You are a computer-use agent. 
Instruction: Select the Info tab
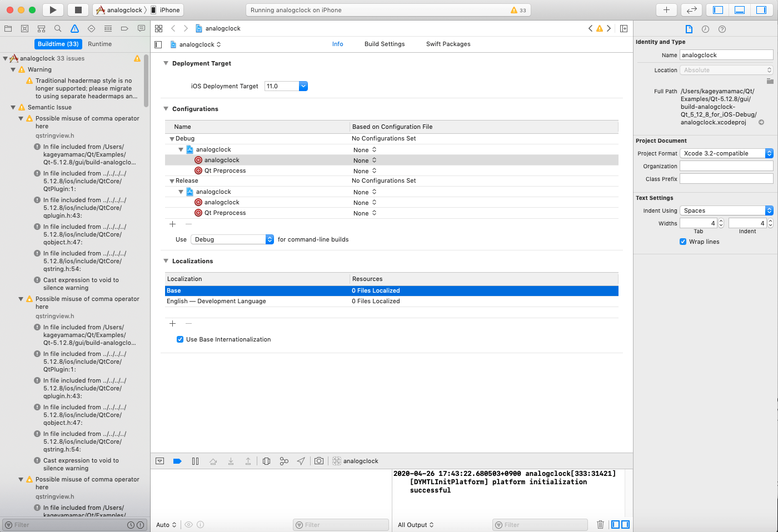tap(338, 44)
